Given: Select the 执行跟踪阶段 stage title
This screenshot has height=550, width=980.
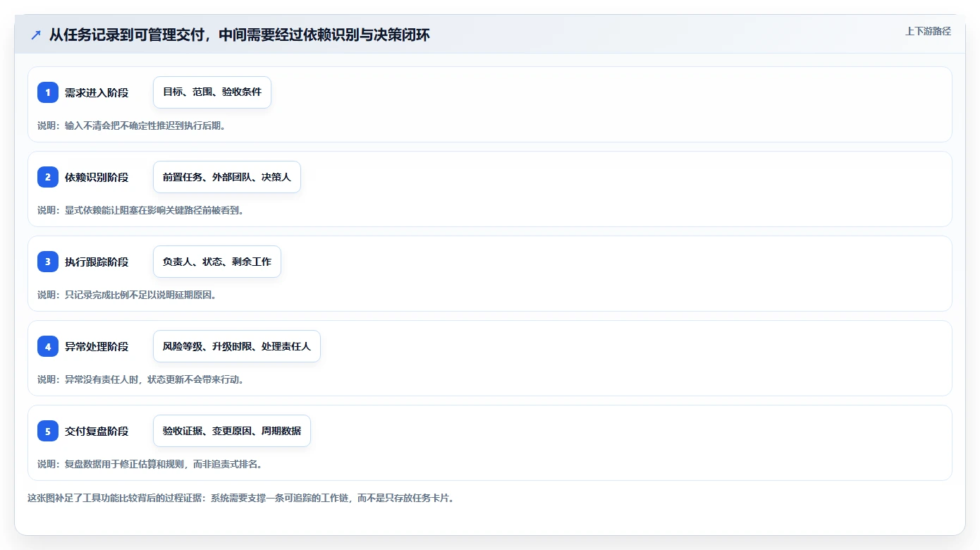Looking at the screenshot, I should point(97,262).
